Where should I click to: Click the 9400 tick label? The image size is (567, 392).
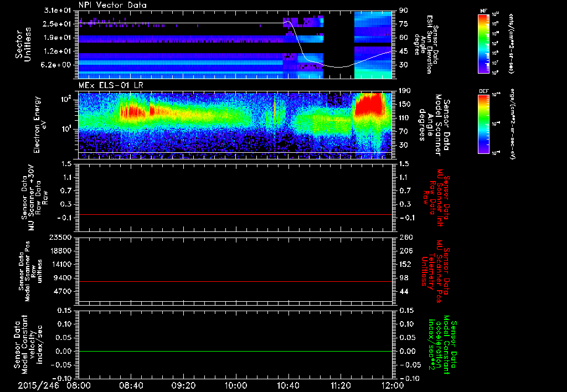click(x=63, y=278)
